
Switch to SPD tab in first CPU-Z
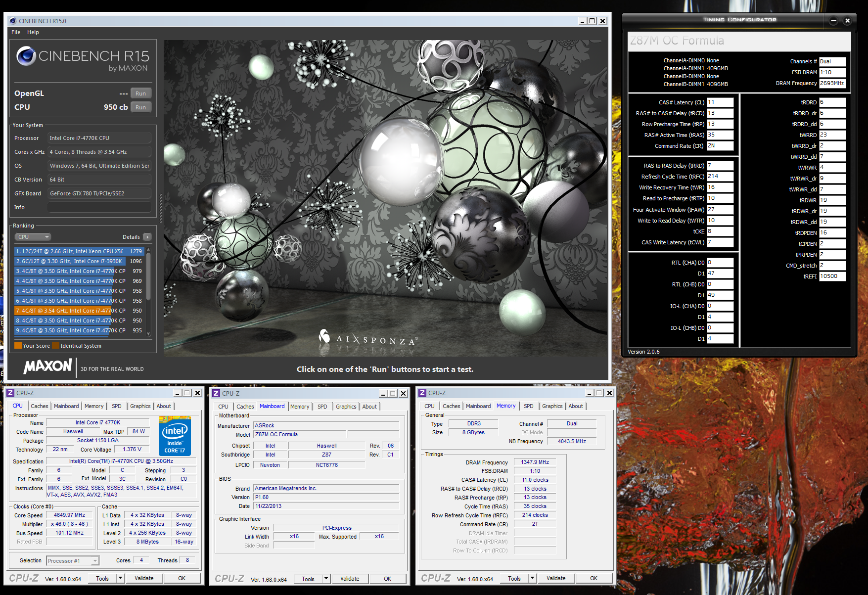(x=117, y=406)
